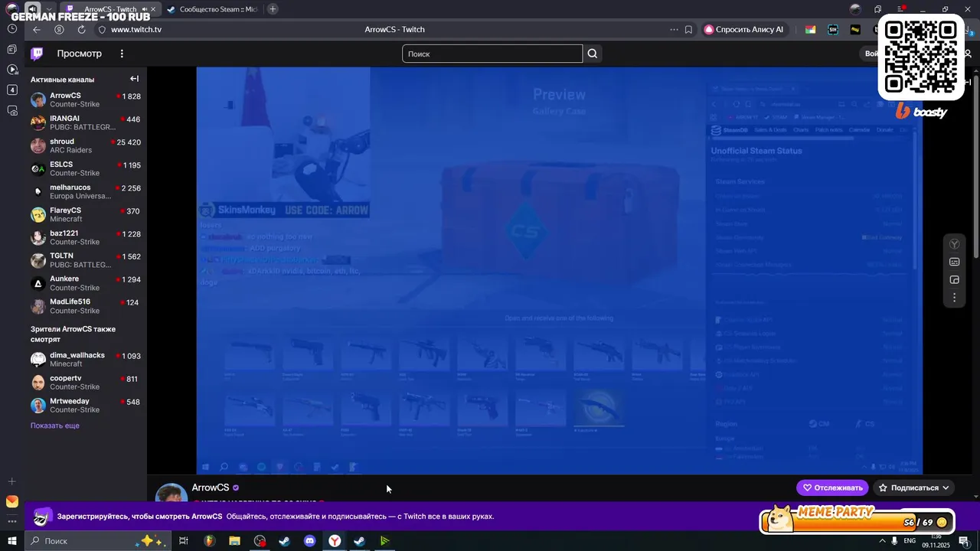Open Task View on the taskbar

184,541
